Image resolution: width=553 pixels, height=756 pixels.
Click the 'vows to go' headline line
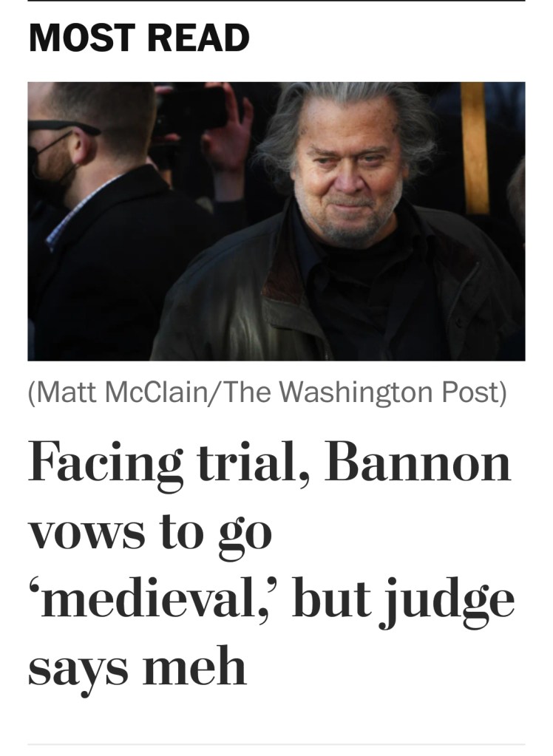coord(150,534)
